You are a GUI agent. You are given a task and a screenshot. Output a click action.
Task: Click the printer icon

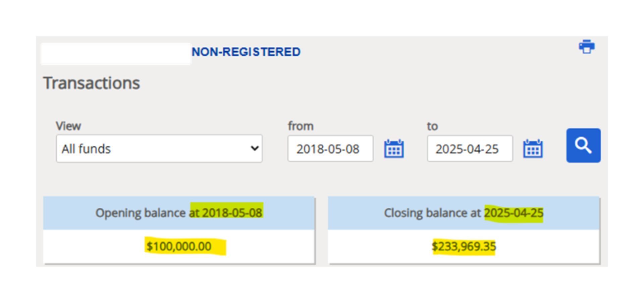click(586, 47)
